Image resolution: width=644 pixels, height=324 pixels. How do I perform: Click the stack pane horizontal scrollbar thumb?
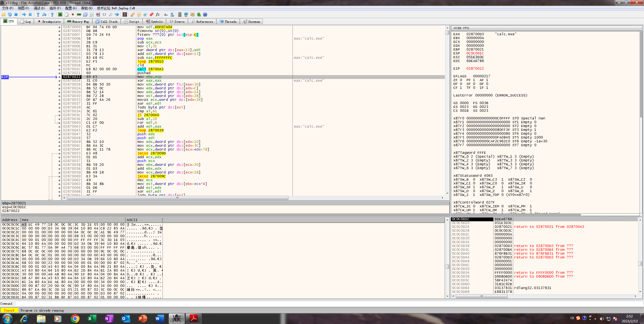pyautogui.click(x=481, y=296)
